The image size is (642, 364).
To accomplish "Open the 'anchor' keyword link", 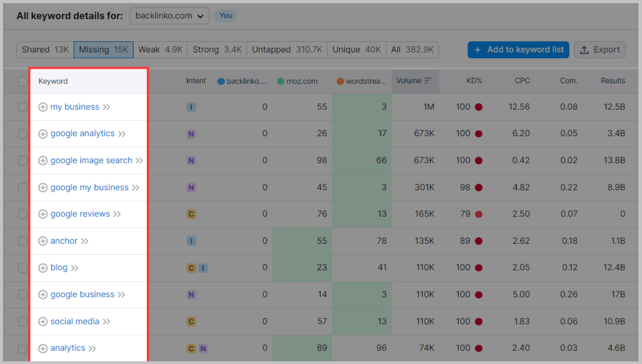I will point(64,241).
